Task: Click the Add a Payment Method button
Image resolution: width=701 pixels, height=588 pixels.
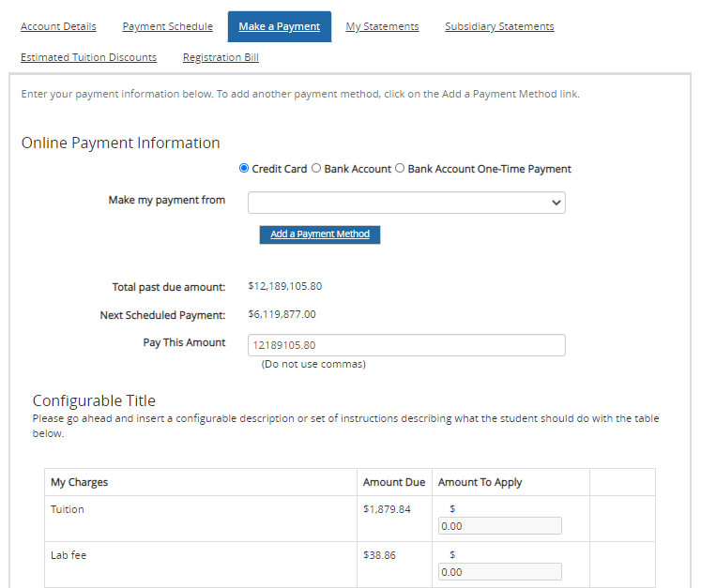Action: (320, 234)
